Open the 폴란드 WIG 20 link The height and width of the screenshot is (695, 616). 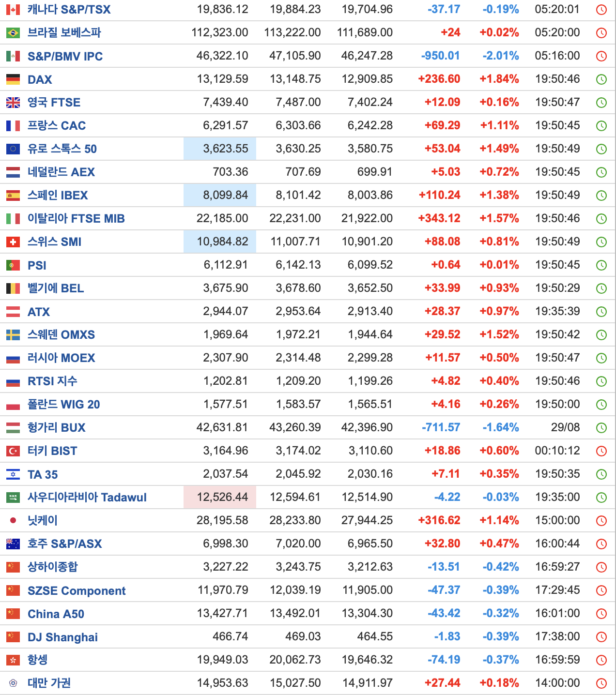63,404
